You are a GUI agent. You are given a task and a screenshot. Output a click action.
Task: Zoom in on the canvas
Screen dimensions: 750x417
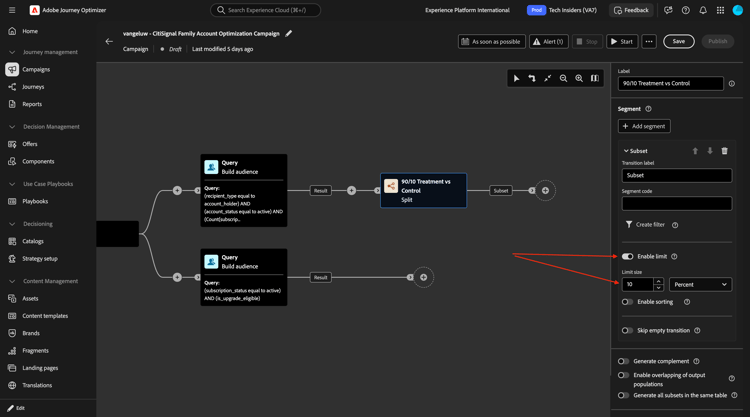[x=579, y=78]
